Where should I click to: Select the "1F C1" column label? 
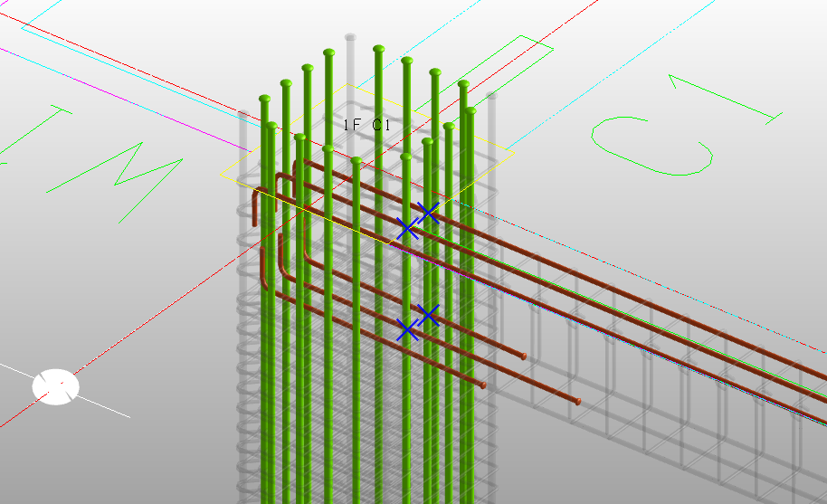pyautogui.click(x=366, y=125)
